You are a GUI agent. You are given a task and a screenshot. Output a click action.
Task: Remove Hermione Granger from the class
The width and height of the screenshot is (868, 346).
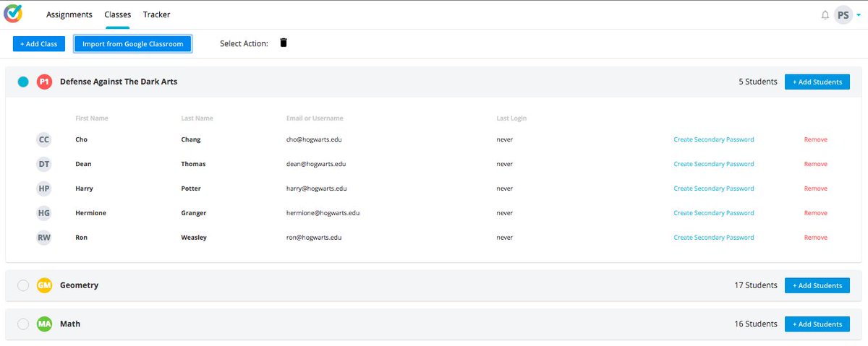pyautogui.click(x=816, y=213)
